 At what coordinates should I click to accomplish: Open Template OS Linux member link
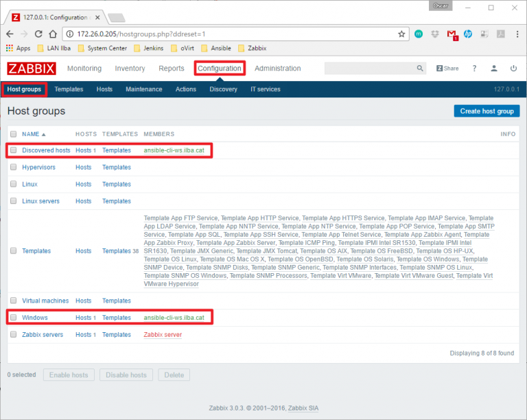click(170, 259)
